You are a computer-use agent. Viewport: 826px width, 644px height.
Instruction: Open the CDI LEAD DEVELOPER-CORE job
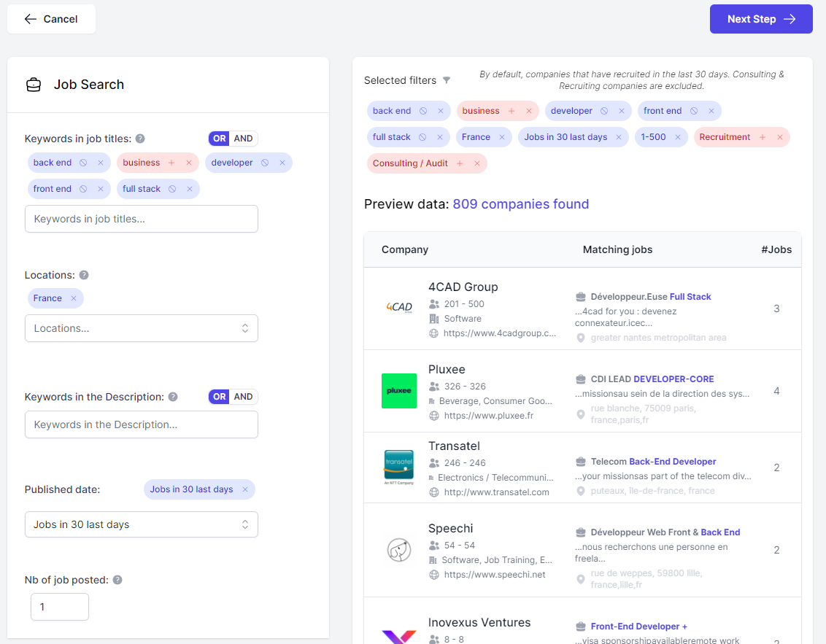pyautogui.click(x=652, y=379)
